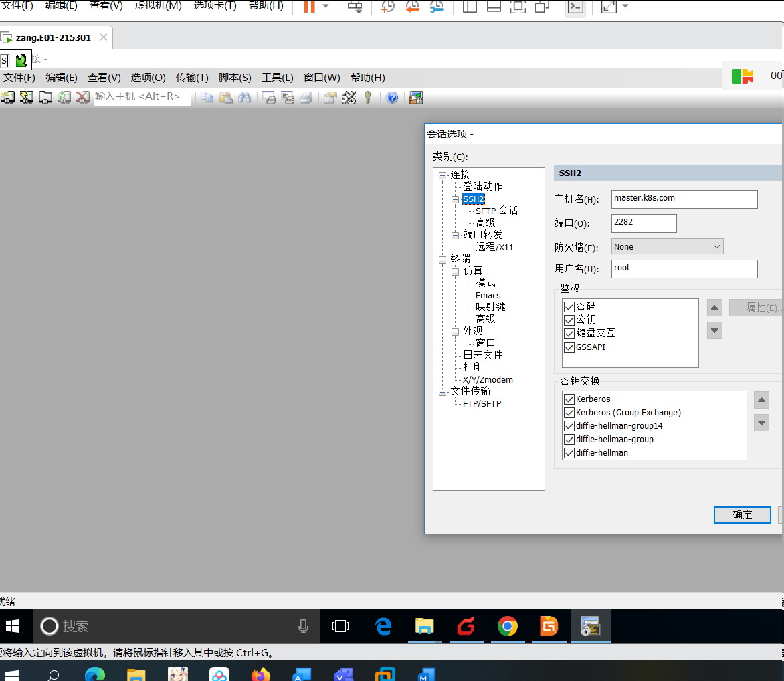784x681 pixels.
Task: Click the VMware take snapshot icon
Action: (388, 7)
